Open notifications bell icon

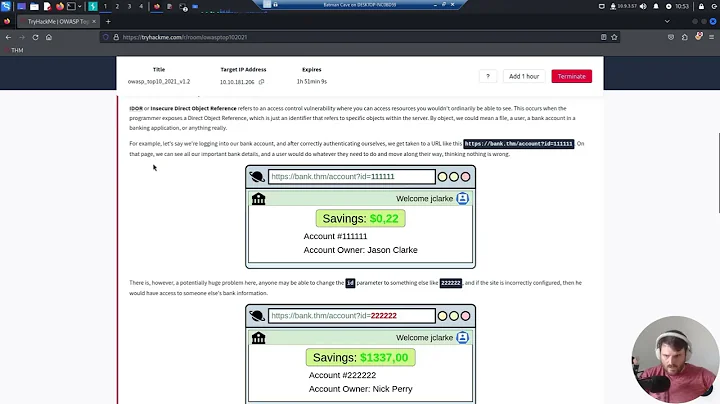point(656,6)
